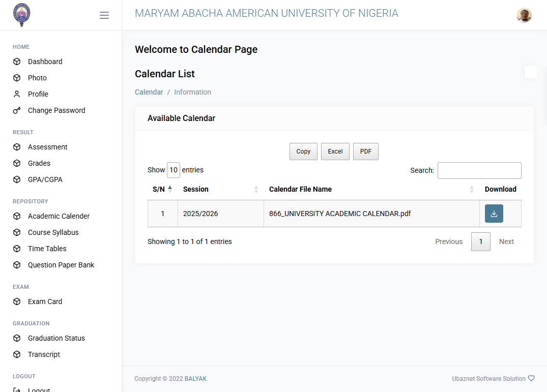
Task: Click Ubaznet Software Solution footer text
Action: [489, 378]
